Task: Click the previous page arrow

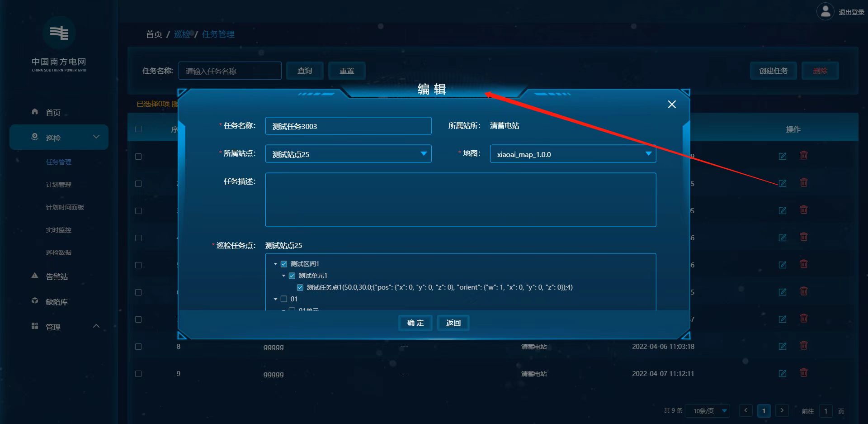Action: 746,410
